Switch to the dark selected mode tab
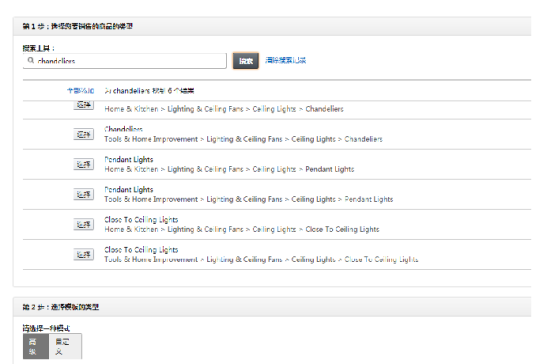Viewport: 533px width, 364px height. point(36,346)
